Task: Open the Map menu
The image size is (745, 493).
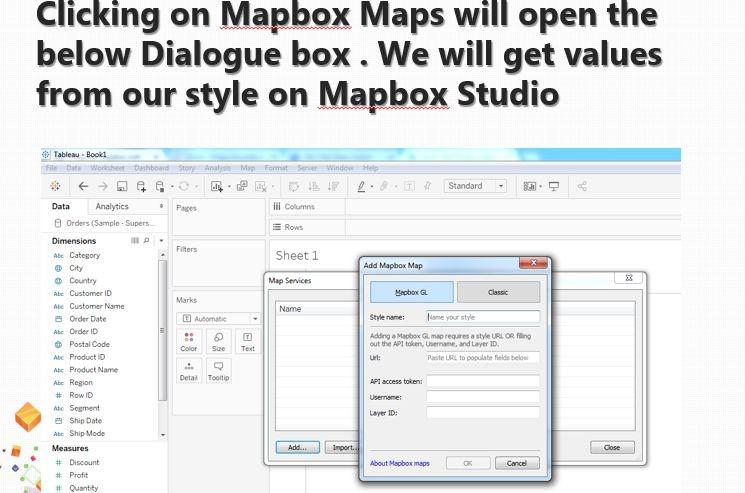Action: (x=248, y=168)
